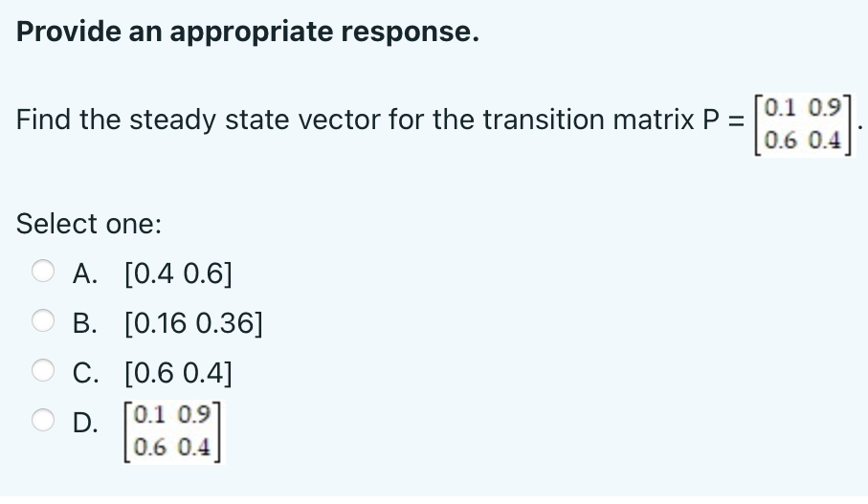Click the letter label C.
The height and width of the screenshot is (504, 868).
[86, 373]
